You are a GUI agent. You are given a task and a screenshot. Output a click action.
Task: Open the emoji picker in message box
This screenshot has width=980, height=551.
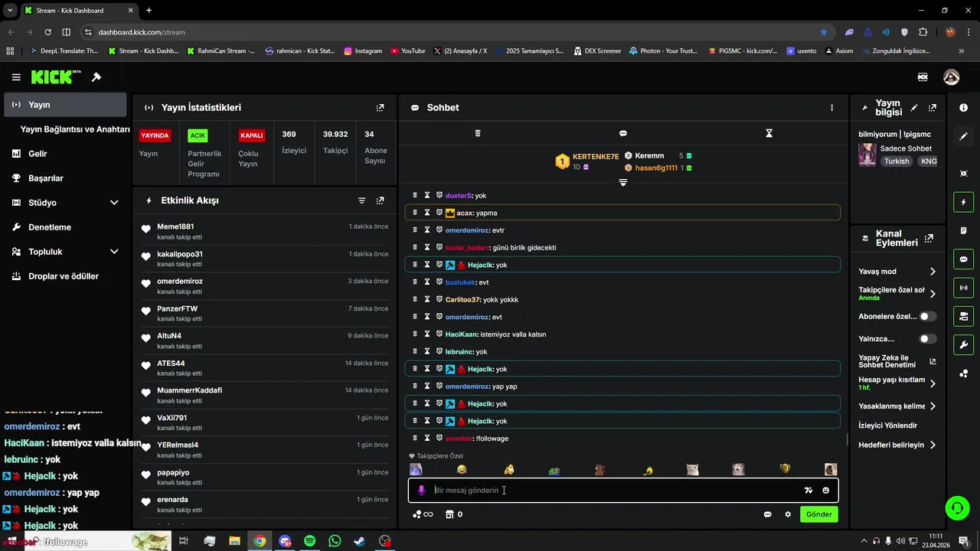coord(825,491)
